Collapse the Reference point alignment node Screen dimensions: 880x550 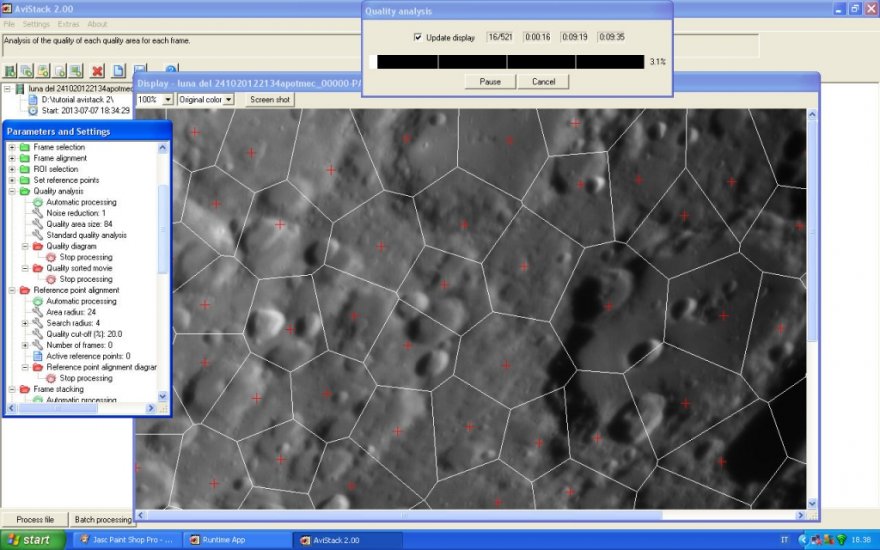pos(12,290)
